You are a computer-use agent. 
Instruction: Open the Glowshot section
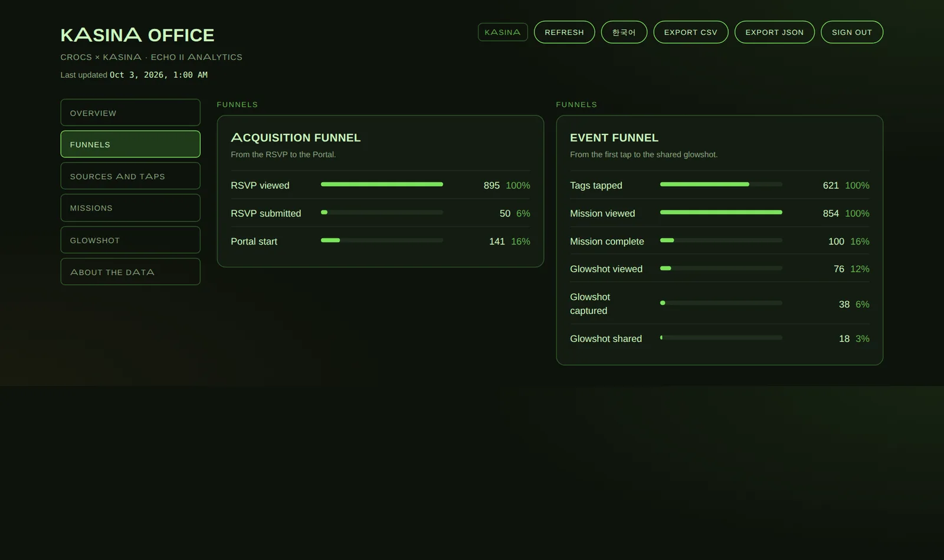[x=130, y=240]
